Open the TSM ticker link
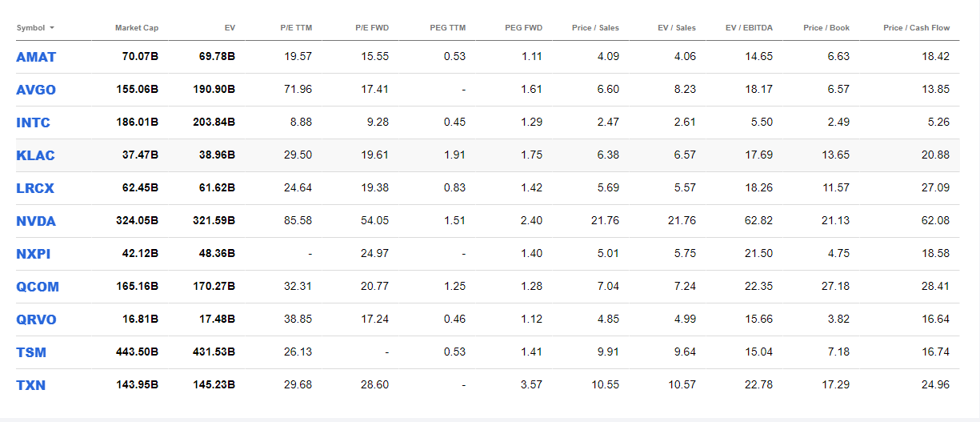Screen dimensions: 980x422 (31, 352)
